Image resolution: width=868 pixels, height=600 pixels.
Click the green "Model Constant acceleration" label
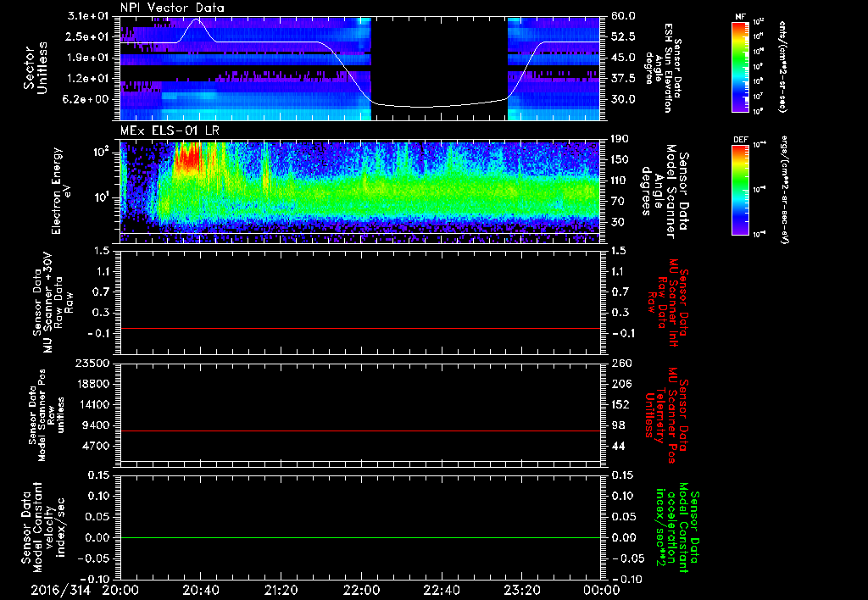pyautogui.click(x=677, y=529)
